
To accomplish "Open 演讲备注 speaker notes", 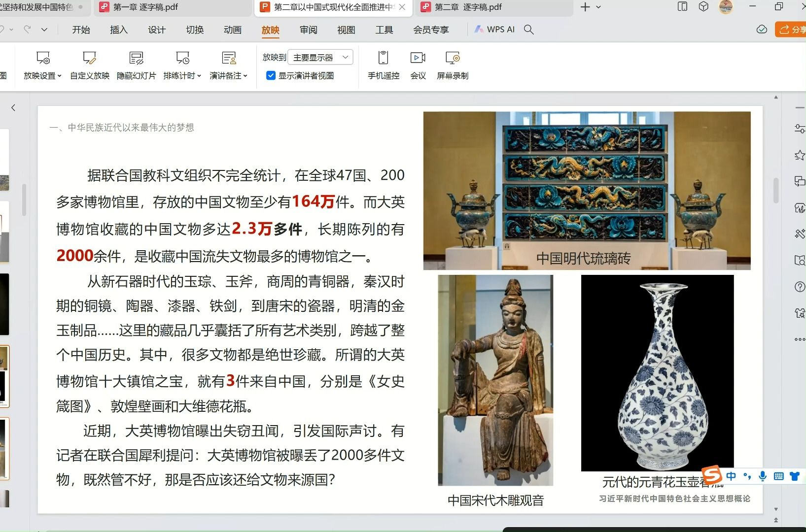I will (228, 65).
